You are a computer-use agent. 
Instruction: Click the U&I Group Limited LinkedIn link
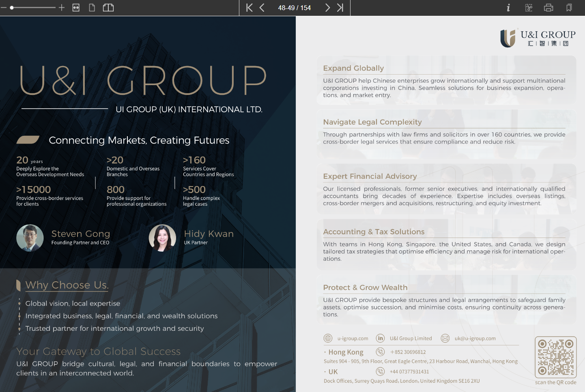pos(411,338)
